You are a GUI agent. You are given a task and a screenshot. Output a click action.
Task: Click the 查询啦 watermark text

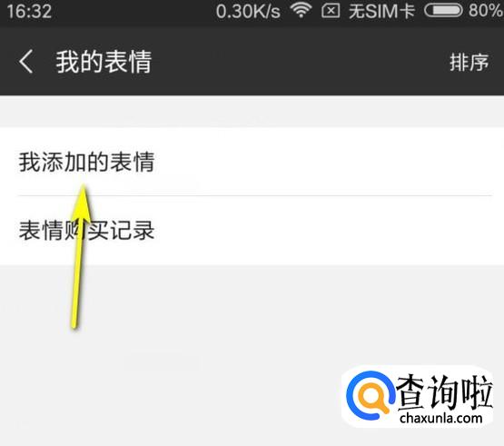point(445,392)
